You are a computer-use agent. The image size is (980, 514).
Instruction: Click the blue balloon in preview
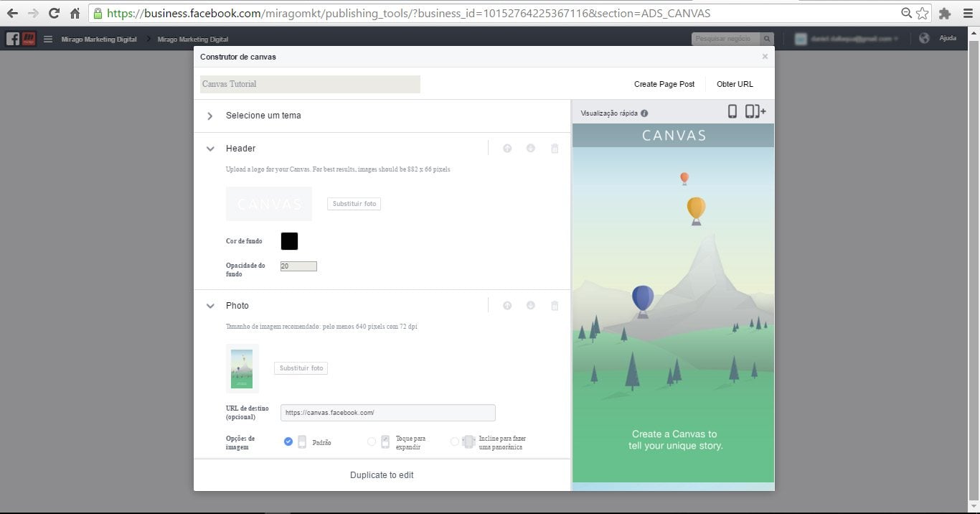coord(643,301)
